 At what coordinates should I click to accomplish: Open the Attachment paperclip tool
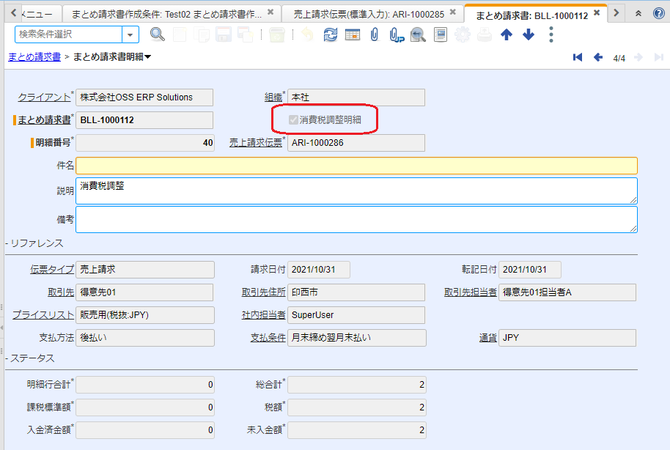(374, 34)
